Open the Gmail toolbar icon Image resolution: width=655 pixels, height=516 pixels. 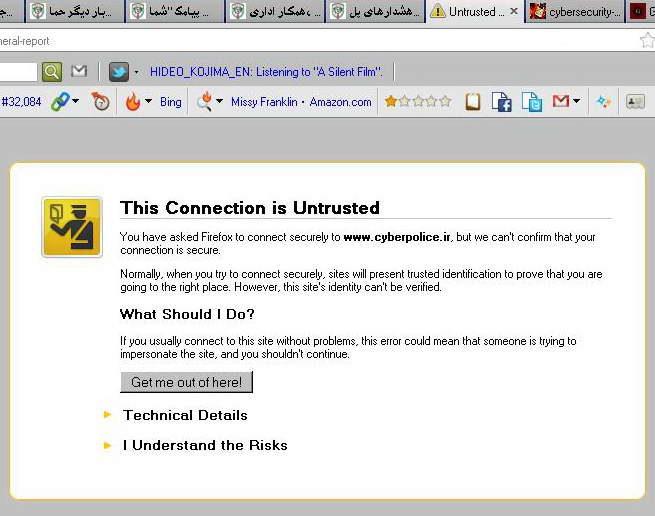pos(560,102)
